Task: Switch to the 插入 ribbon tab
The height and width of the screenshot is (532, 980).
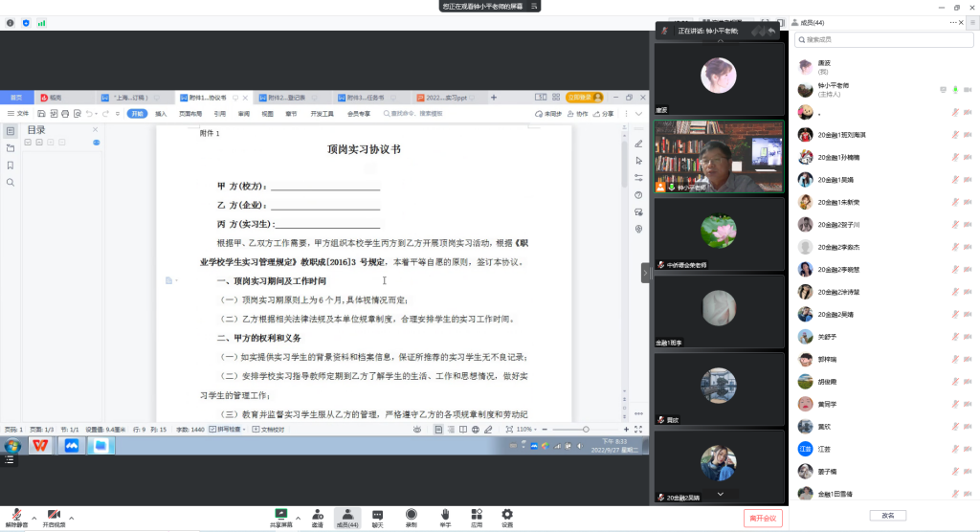Action: [x=161, y=113]
